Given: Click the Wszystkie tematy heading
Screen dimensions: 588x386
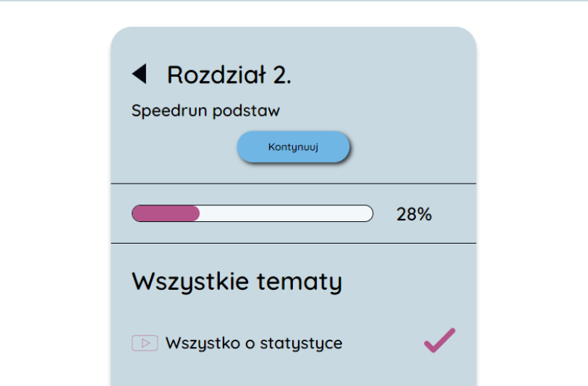Looking at the screenshot, I should point(237,281).
